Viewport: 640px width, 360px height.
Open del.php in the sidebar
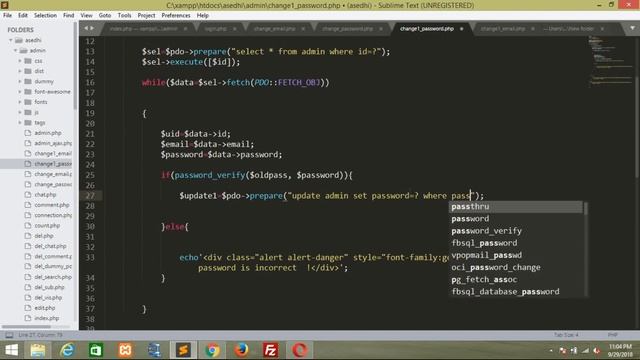[x=44, y=236]
